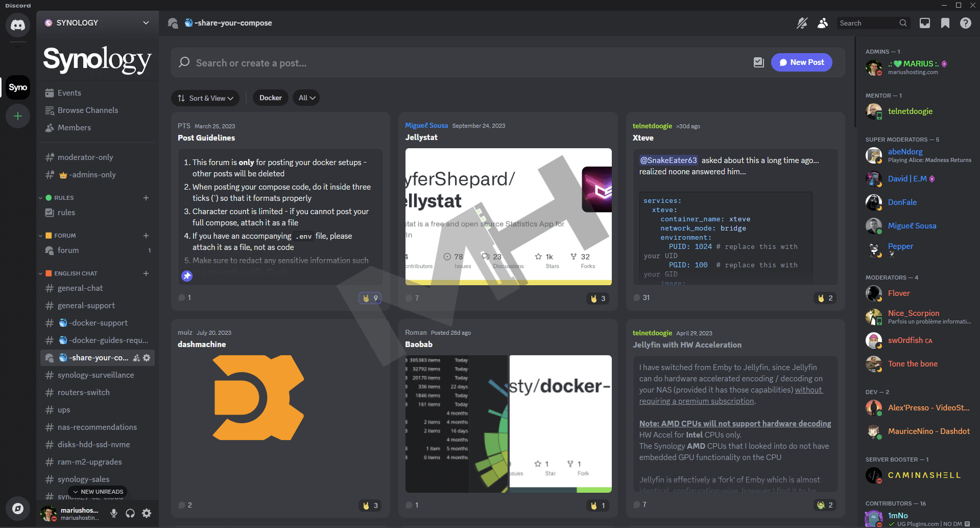Toggle the 9 reaction on Post Guidelines
Screen dimensions: 980x528
(370, 298)
